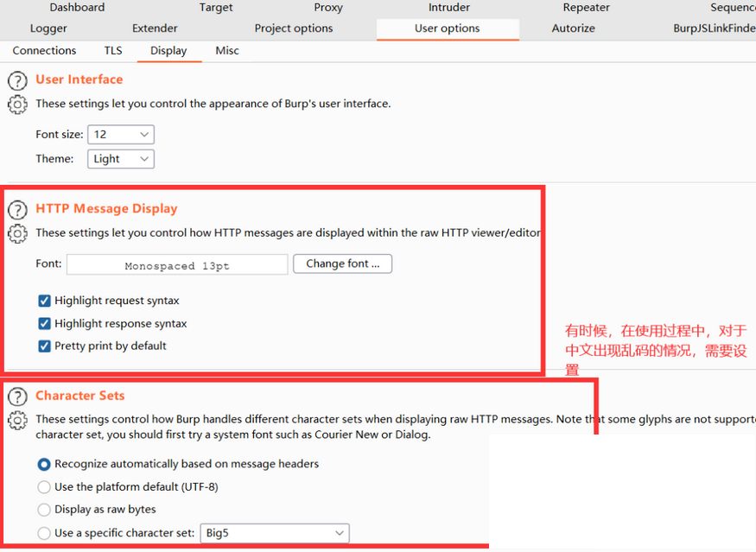Open the Project options tab

tap(294, 29)
